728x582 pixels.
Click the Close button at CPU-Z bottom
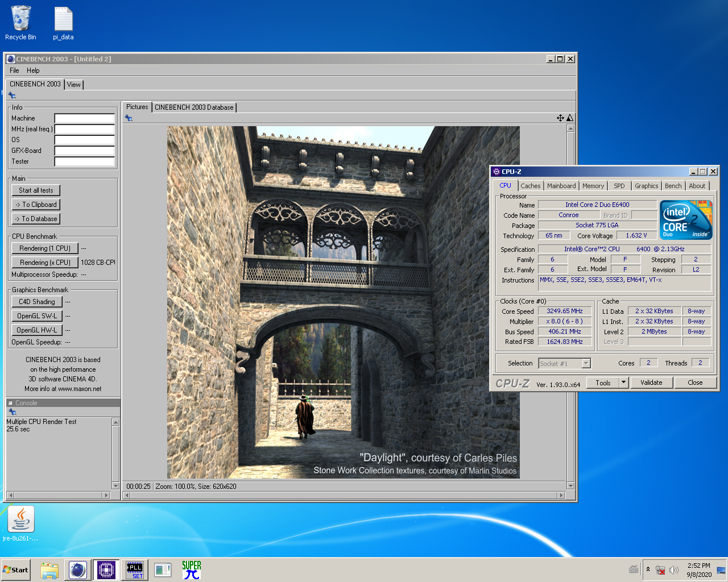[x=695, y=383]
